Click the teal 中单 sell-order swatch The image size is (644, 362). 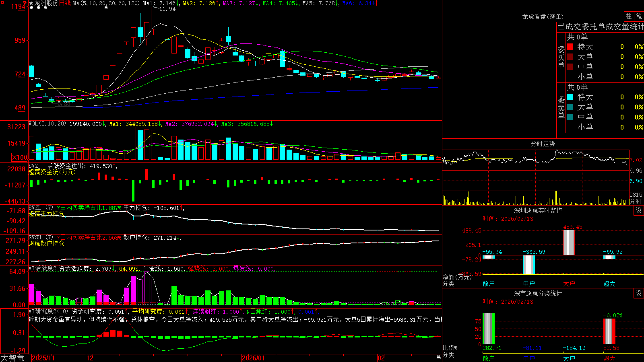[x=570, y=117]
